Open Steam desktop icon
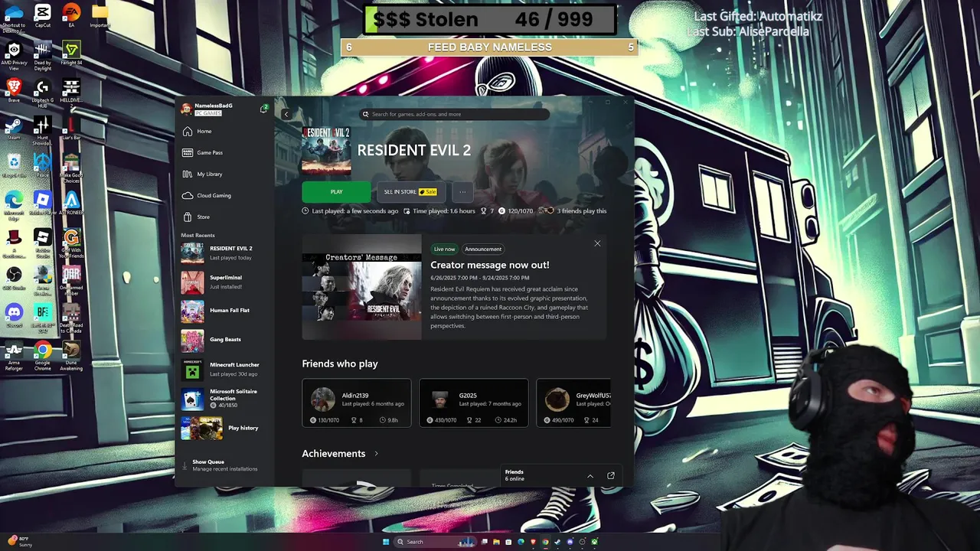 pyautogui.click(x=14, y=128)
